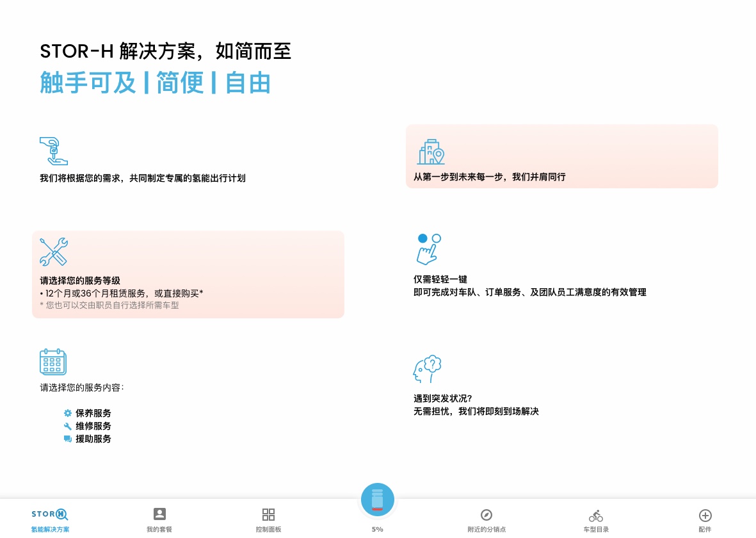The image size is (756, 538).
Task: Open the STOR-H 氢能解决方案 tab
Action: pos(50,519)
